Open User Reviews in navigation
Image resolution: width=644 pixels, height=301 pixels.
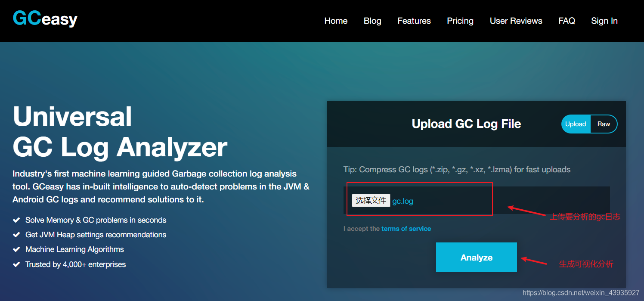click(516, 21)
